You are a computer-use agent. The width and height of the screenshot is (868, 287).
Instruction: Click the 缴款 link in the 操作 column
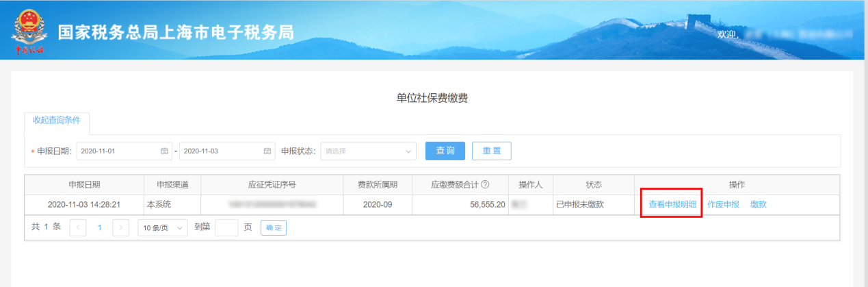(x=758, y=205)
